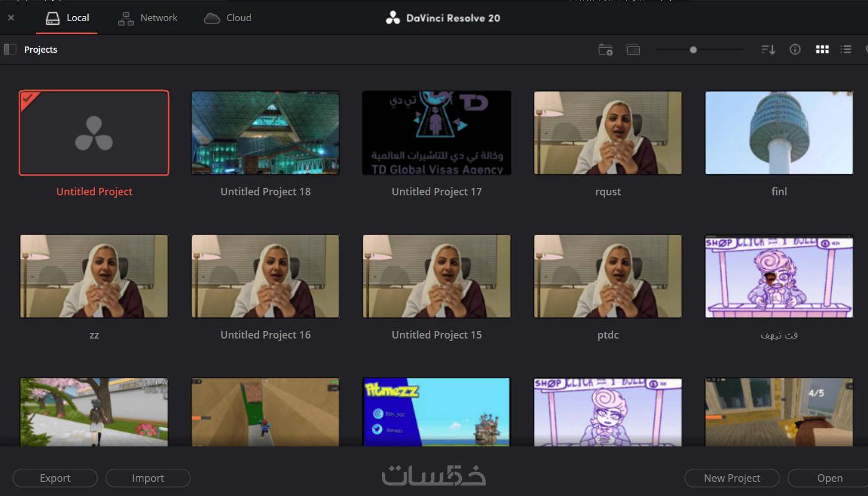This screenshot has height=496, width=868.
Task: Select the finl tower thumbnail
Action: pyautogui.click(x=779, y=133)
